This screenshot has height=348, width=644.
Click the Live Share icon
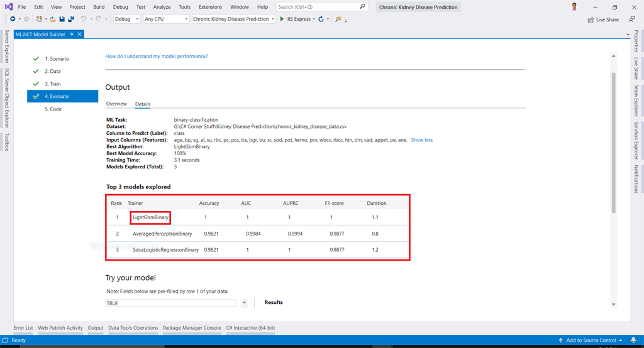coord(591,19)
